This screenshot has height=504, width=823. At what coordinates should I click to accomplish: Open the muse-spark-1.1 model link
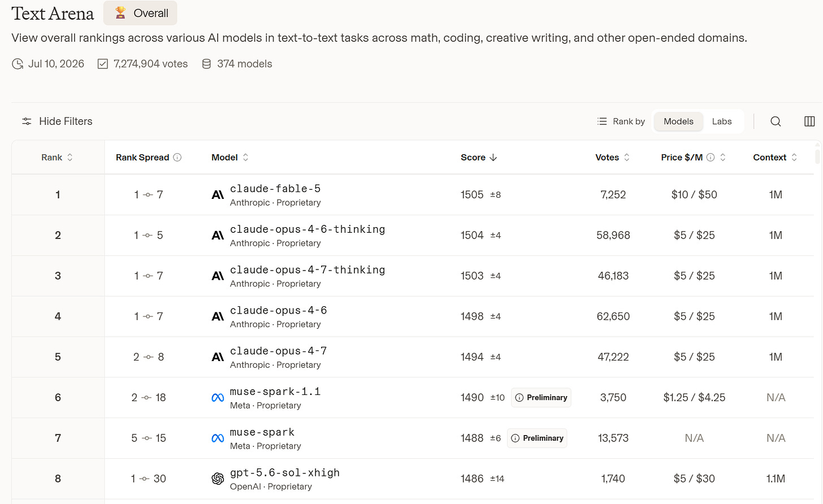click(x=275, y=392)
